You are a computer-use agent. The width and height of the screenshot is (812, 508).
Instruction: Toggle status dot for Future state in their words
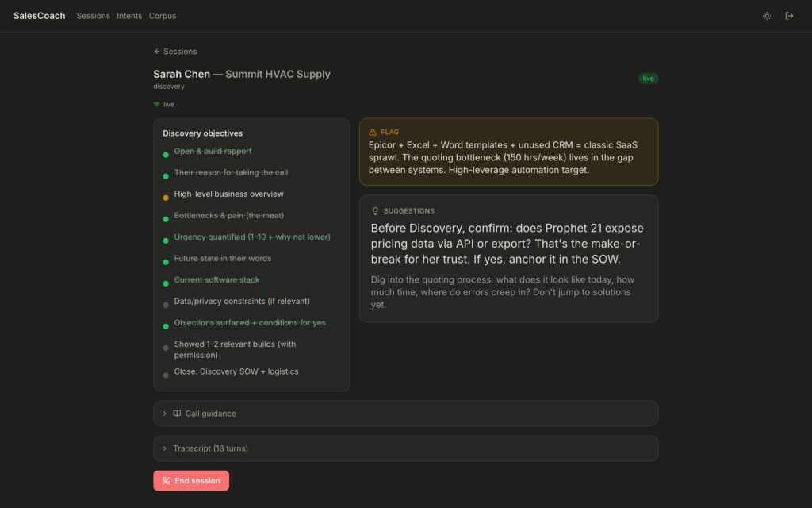pyautogui.click(x=166, y=262)
